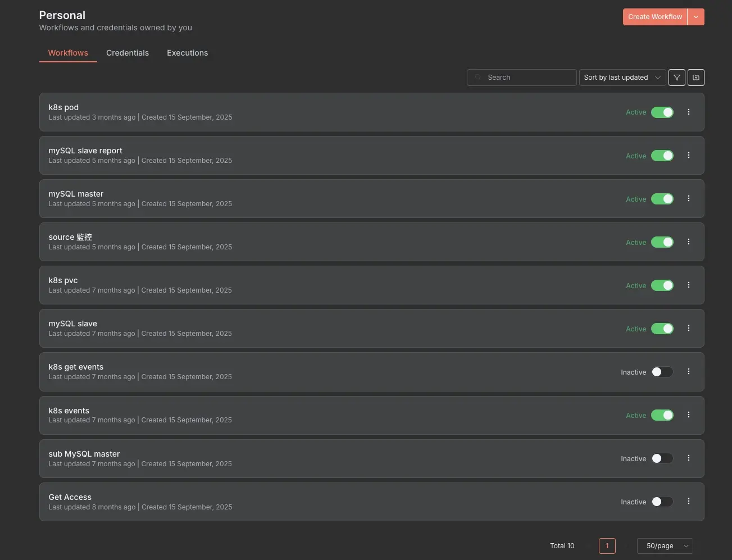
Task: Click the Create Workflow button
Action: [x=655, y=17]
